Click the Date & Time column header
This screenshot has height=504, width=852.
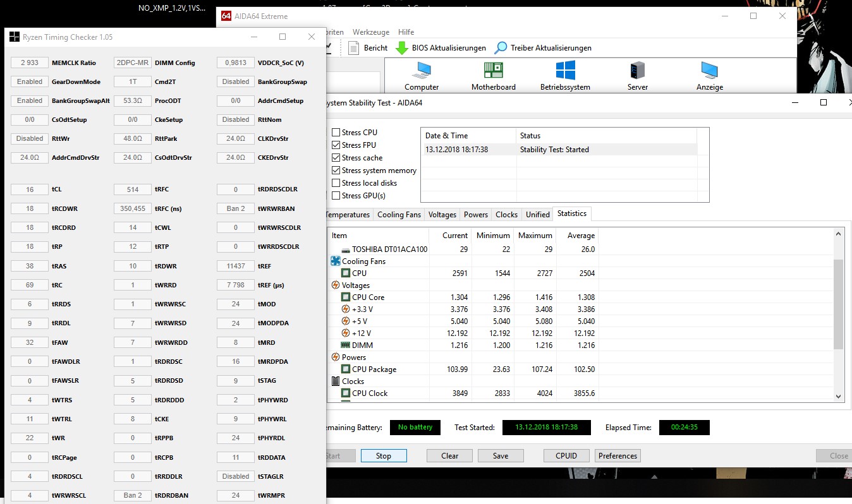(x=468, y=136)
